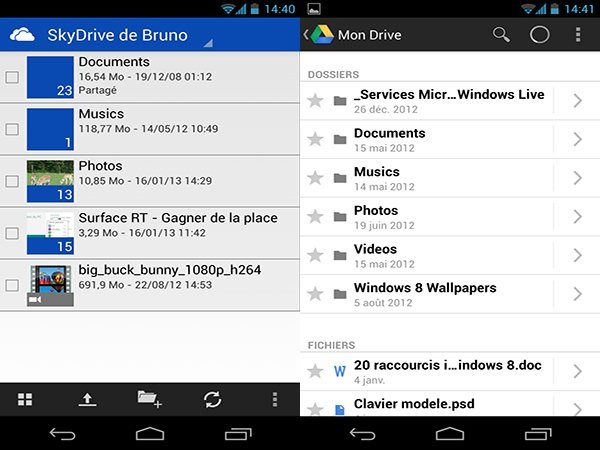Check the Musics folder checkbox in SkyDrive
The height and width of the screenshot is (450, 600).
click(12, 129)
